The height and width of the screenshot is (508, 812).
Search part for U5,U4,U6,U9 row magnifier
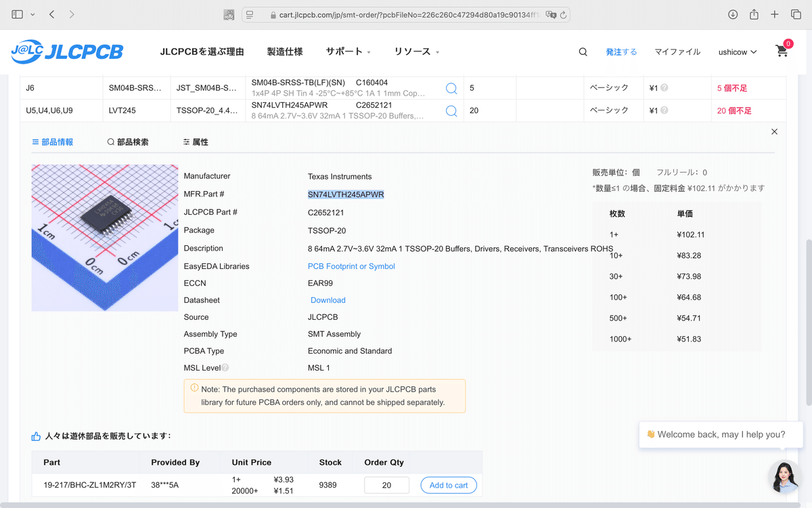[451, 111]
